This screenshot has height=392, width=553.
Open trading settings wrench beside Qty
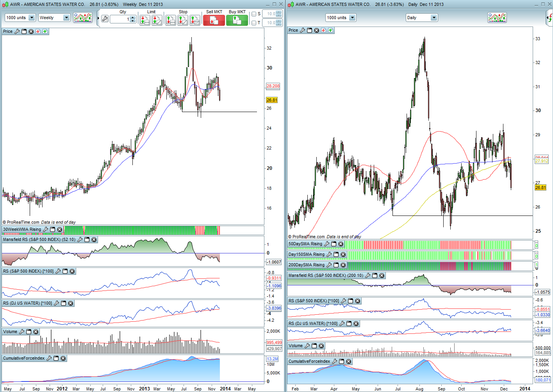click(105, 19)
